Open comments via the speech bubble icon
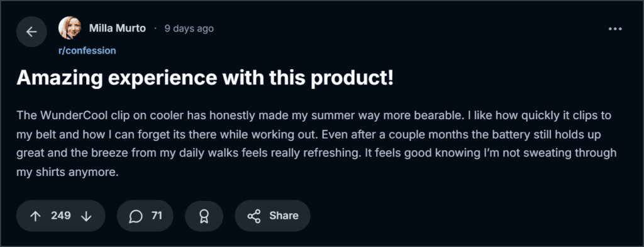Viewport: 644px width, 247px height. click(x=136, y=216)
